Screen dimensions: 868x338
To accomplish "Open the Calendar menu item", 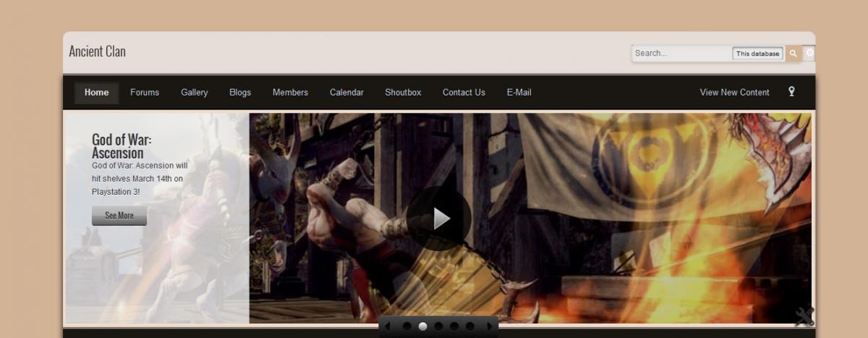I will (x=346, y=93).
